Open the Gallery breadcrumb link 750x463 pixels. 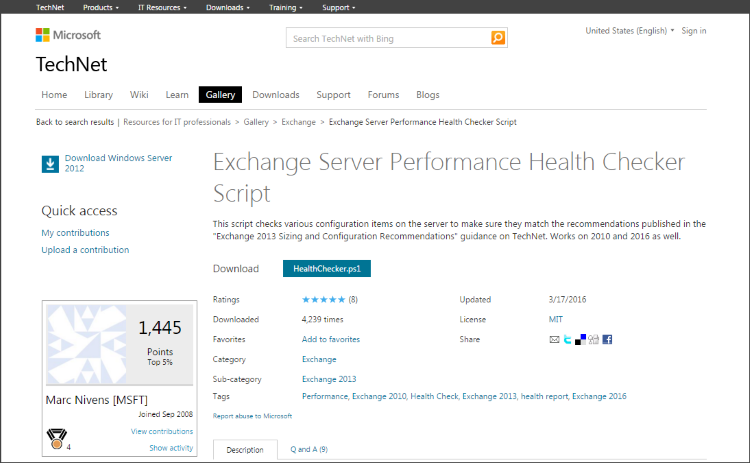click(x=256, y=122)
